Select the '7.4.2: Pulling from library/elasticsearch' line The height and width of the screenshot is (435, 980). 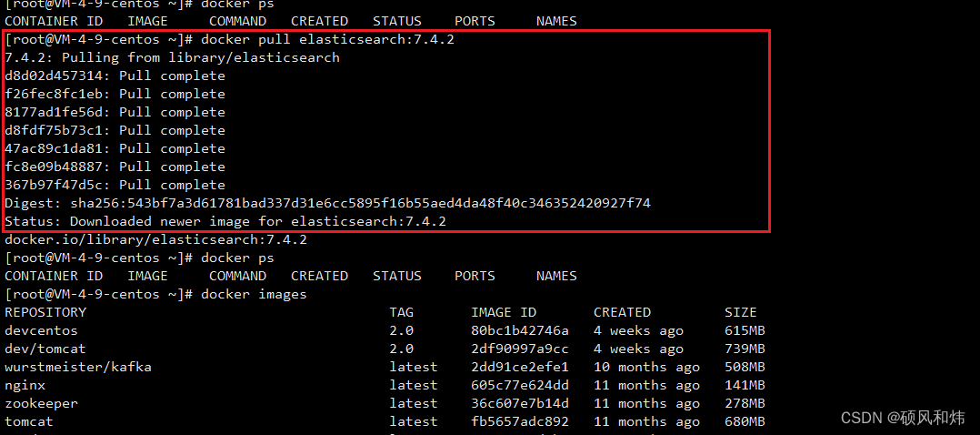point(172,57)
